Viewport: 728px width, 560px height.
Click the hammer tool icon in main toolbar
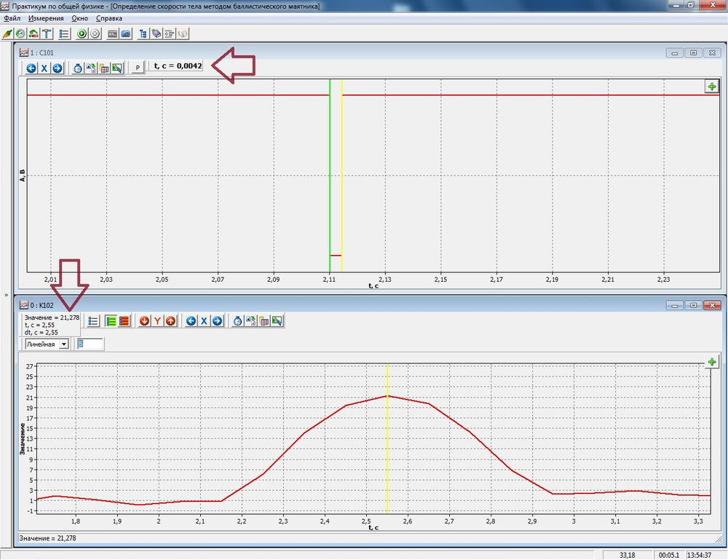click(x=47, y=33)
